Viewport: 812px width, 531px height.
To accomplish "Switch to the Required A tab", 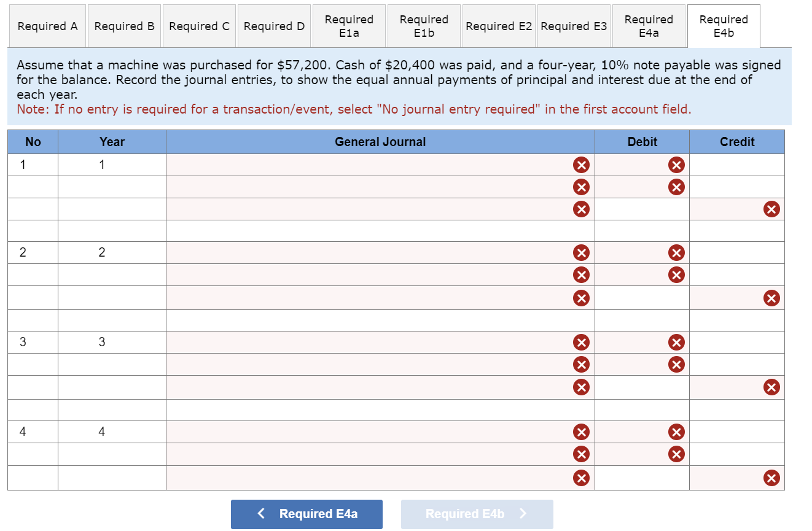I will pyautogui.click(x=47, y=26).
